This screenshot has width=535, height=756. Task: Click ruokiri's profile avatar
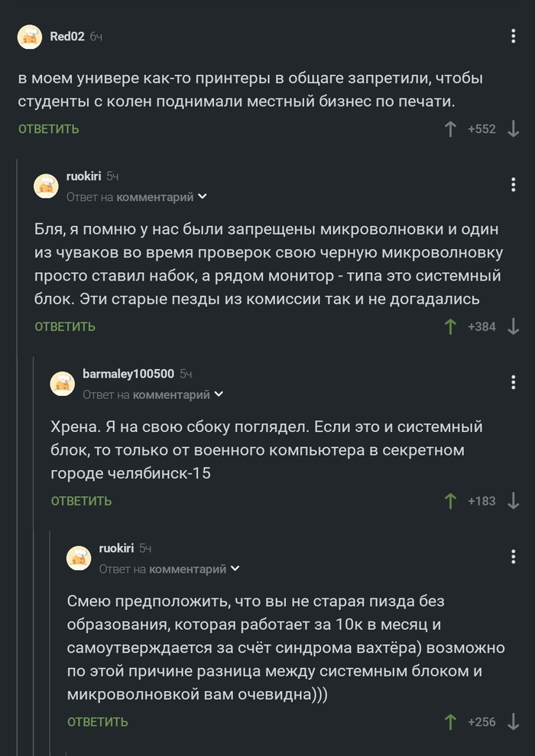click(x=45, y=184)
